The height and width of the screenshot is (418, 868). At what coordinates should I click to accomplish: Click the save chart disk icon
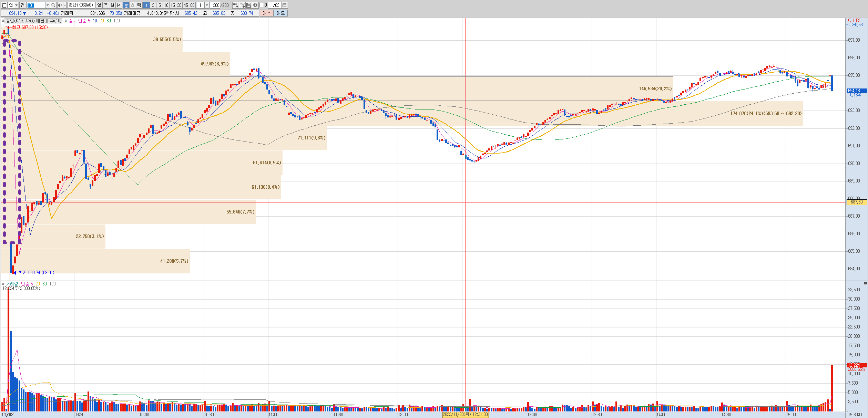tap(249, 5)
